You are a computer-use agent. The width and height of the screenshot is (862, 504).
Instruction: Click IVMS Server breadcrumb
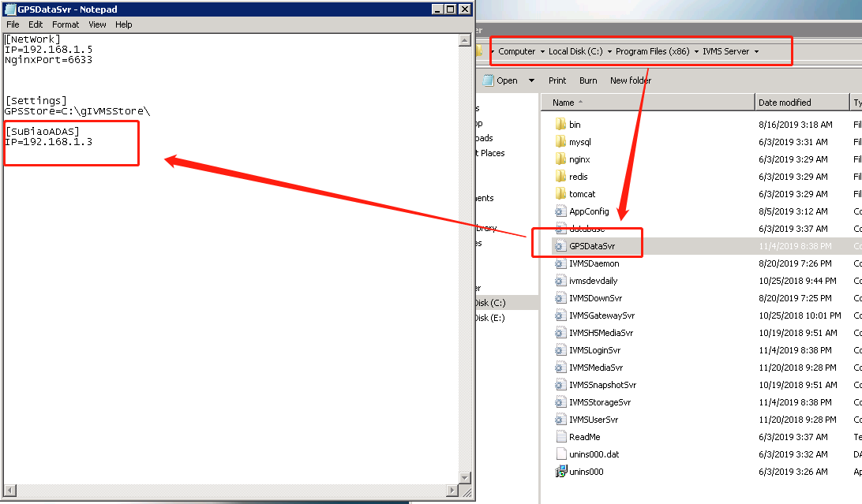tap(725, 51)
